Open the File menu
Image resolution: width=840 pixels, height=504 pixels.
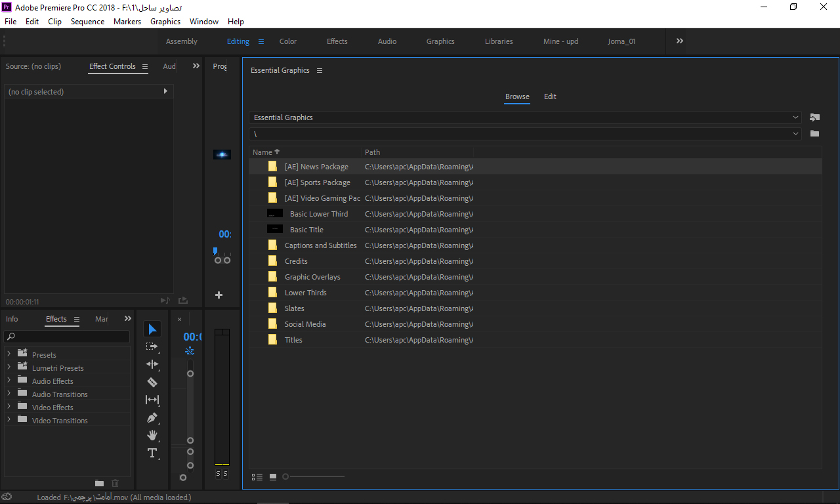point(10,22)
